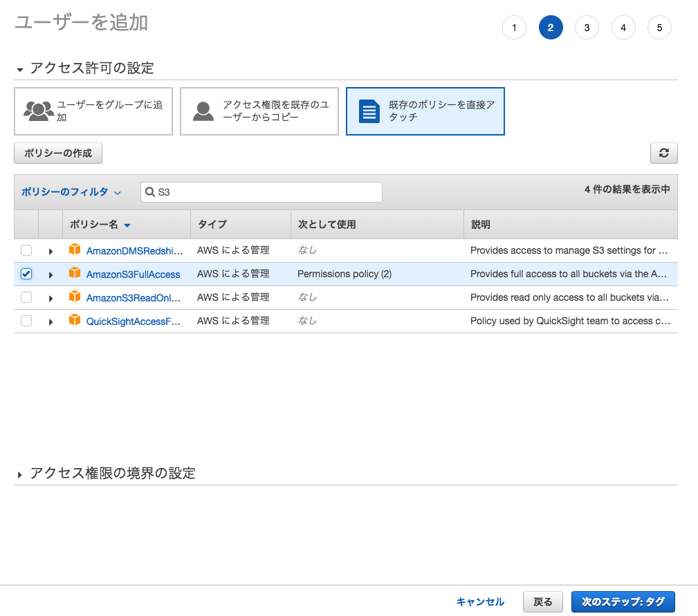Screen dimensions: 698x616
Task: Expand the AmazonS3FullAccess row details arrow
Action: tap(50, 274)
